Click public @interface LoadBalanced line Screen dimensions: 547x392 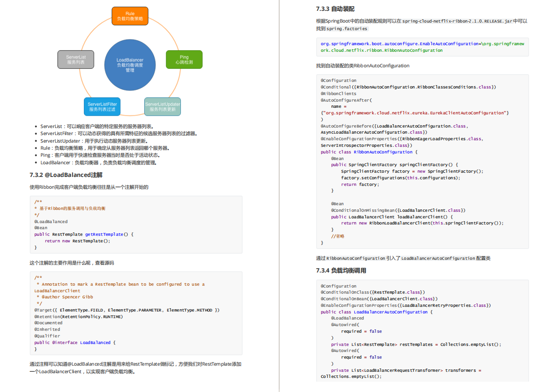[74, 343]
